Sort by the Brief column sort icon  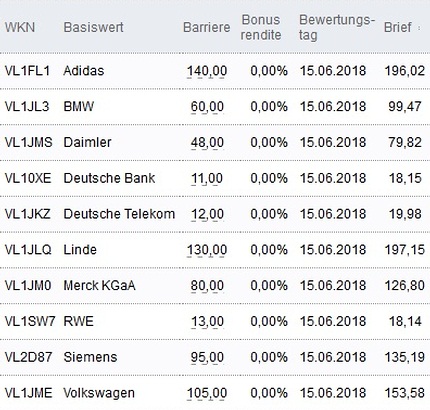pyautogui.click(x=419, y=28)
